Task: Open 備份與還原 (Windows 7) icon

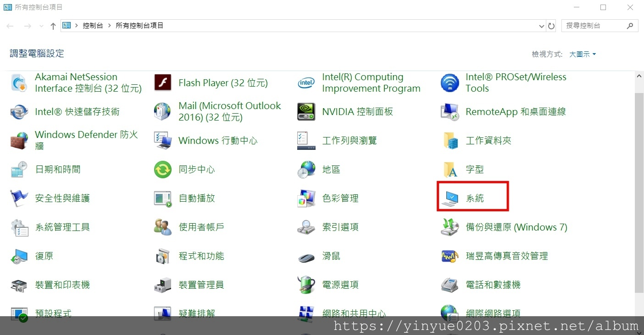Action: pos(450,227)
